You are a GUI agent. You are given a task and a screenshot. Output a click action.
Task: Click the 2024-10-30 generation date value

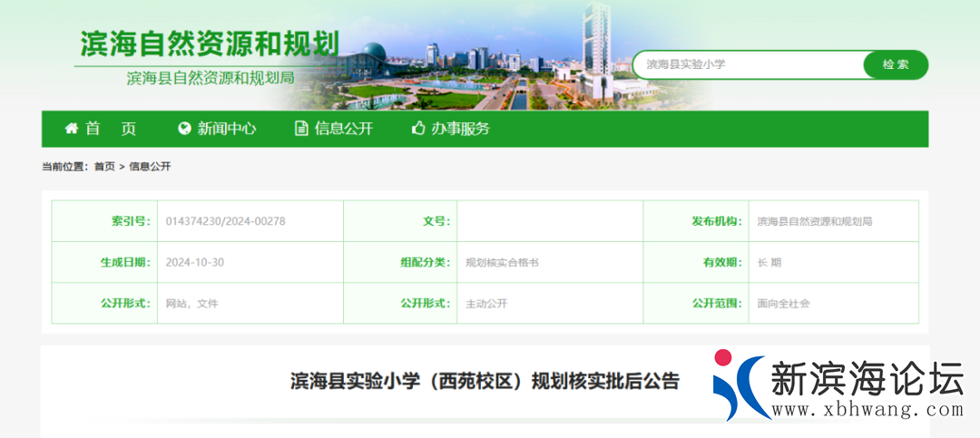click(x=195, y=262)
